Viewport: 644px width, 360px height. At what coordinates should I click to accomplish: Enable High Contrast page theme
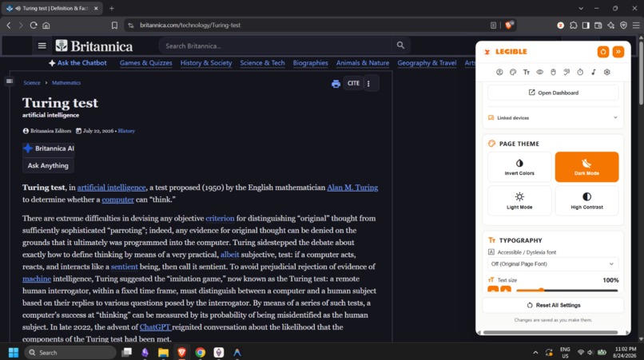[586, 200]
